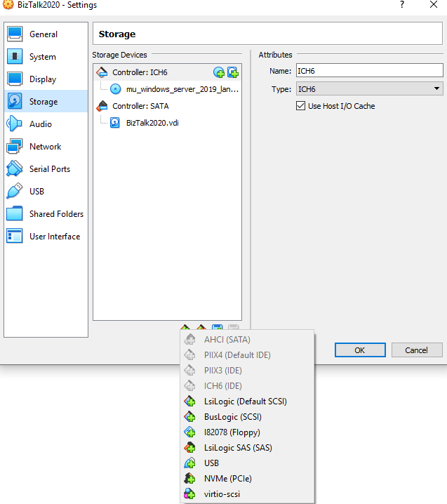
Task: Toggle Use Host I/O Cache checkbox
Action: pos(300,106)
